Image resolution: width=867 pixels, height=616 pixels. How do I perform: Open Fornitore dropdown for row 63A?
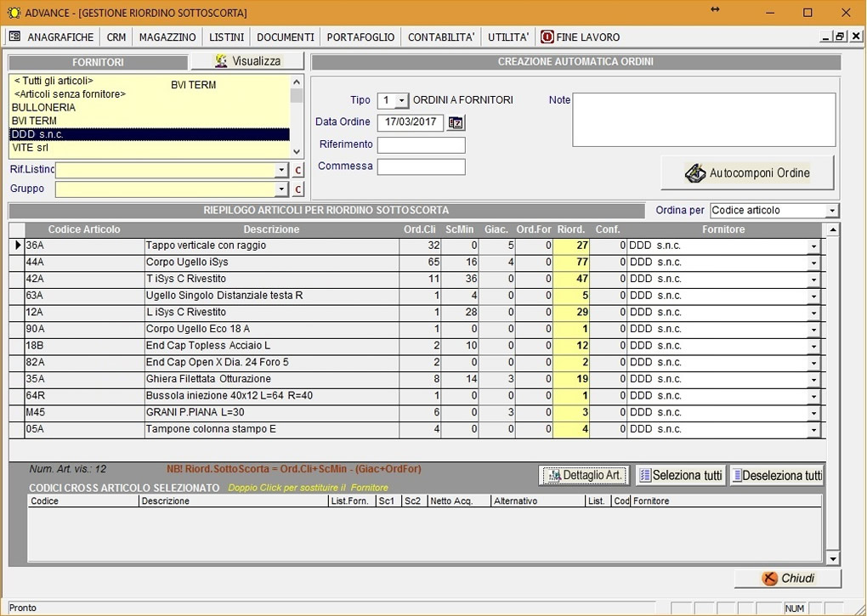tap(813, 297)
